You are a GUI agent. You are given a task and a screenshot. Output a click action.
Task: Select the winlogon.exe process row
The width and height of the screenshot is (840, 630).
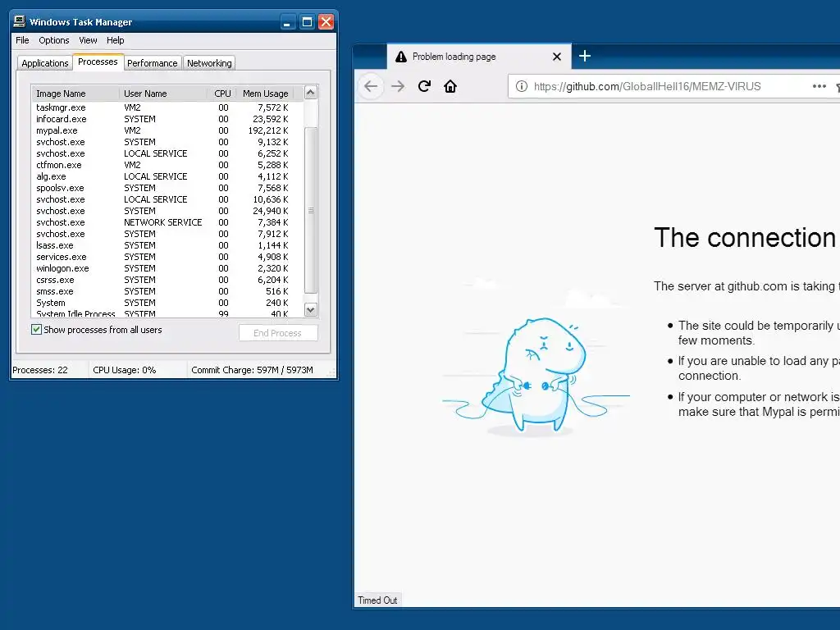(167, 268)
